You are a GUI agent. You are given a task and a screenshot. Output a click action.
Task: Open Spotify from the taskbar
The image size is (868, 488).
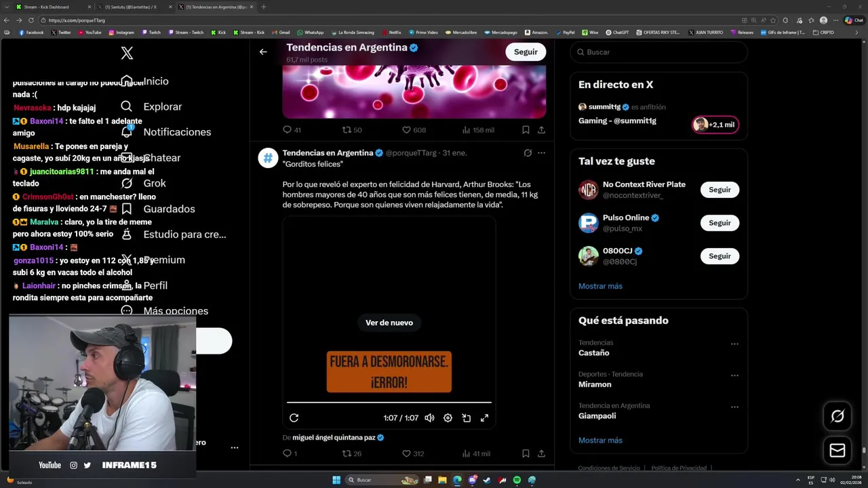517,480
